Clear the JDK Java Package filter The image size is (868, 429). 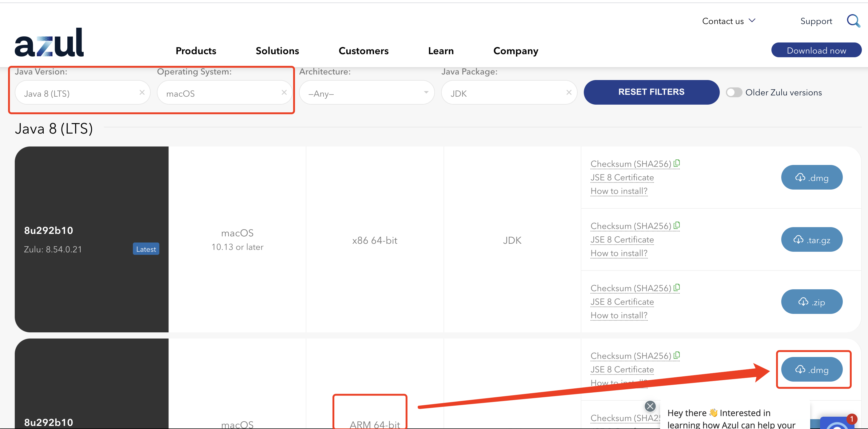point(569,92)
